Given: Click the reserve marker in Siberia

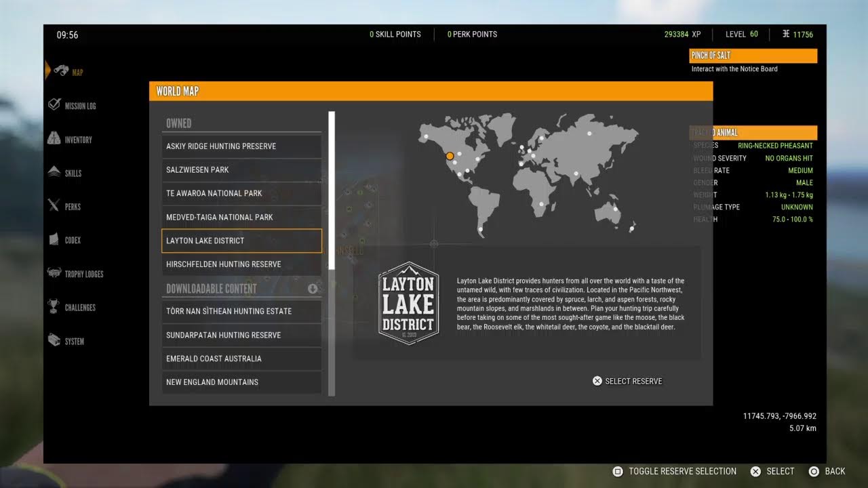Looking at the screenshot, I should pyautogui.click(x=589, y=134).
